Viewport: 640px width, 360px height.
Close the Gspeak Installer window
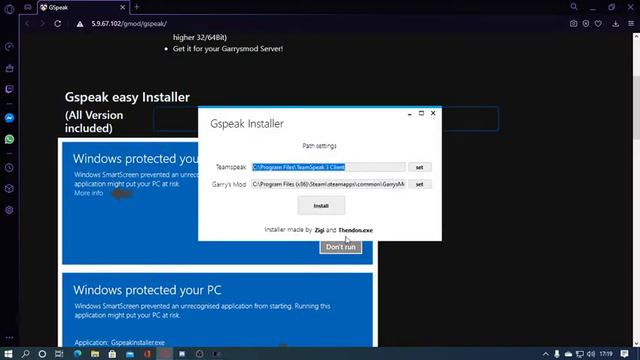[433, 113]
